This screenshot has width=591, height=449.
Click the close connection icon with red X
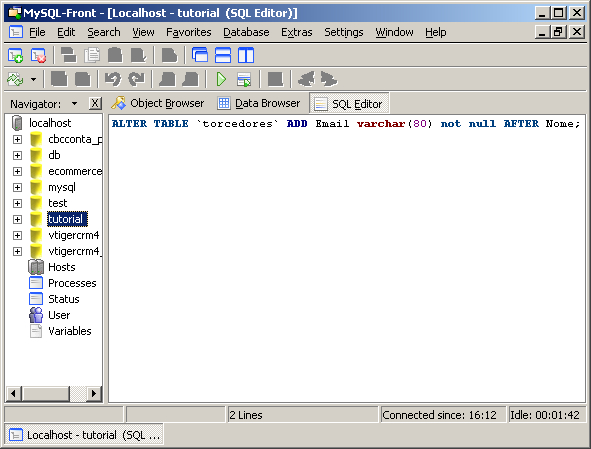38,55
